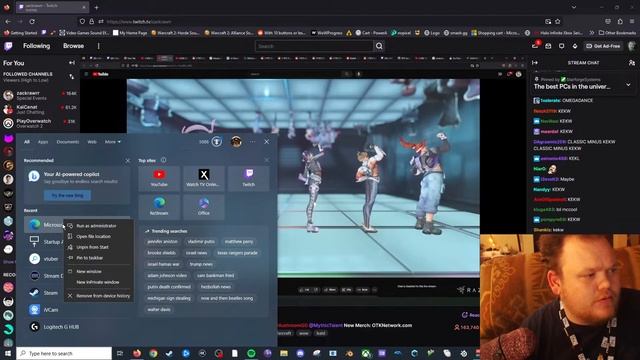Click the matthew perry trending search
The width and height of the screenshot is (640, 360).
239,242
